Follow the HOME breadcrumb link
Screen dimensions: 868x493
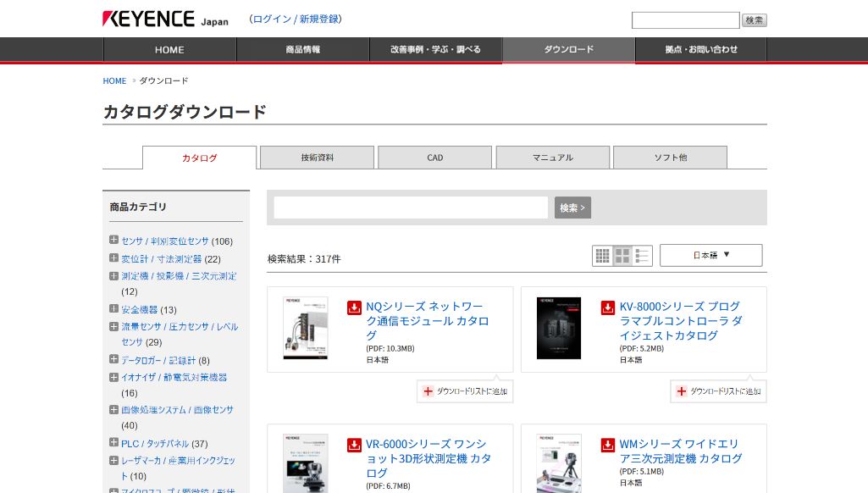(114, 80)
